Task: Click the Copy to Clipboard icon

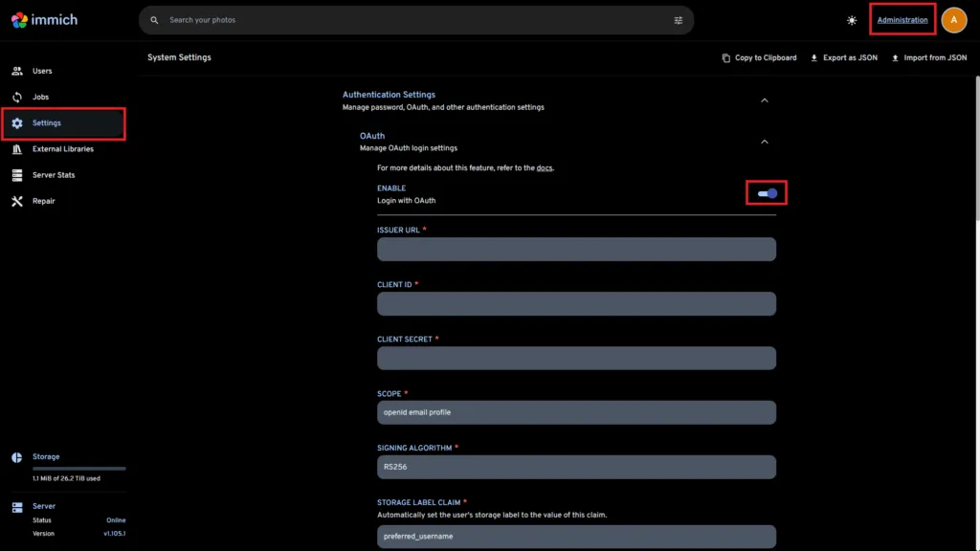Action: click(726, 57)
